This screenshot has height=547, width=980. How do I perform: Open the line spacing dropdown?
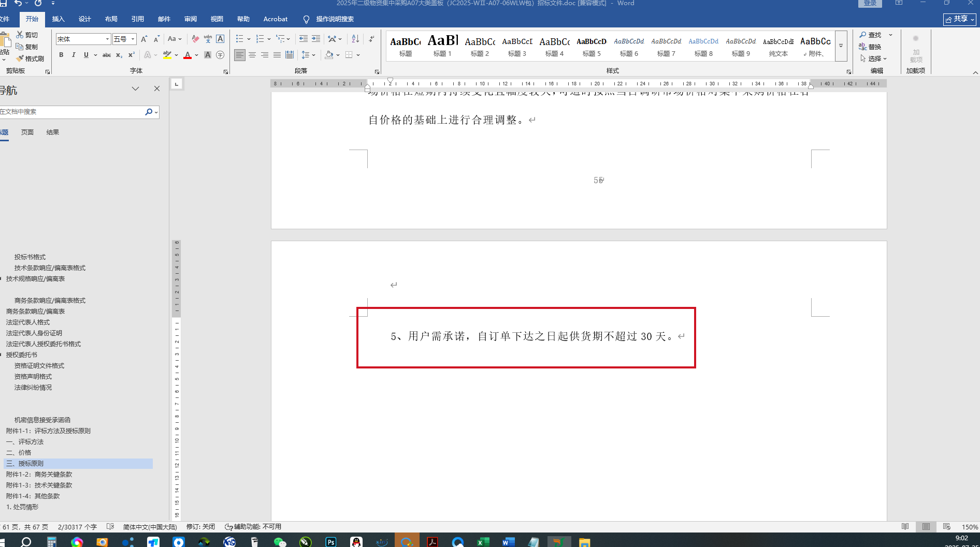tap(308, 55)
